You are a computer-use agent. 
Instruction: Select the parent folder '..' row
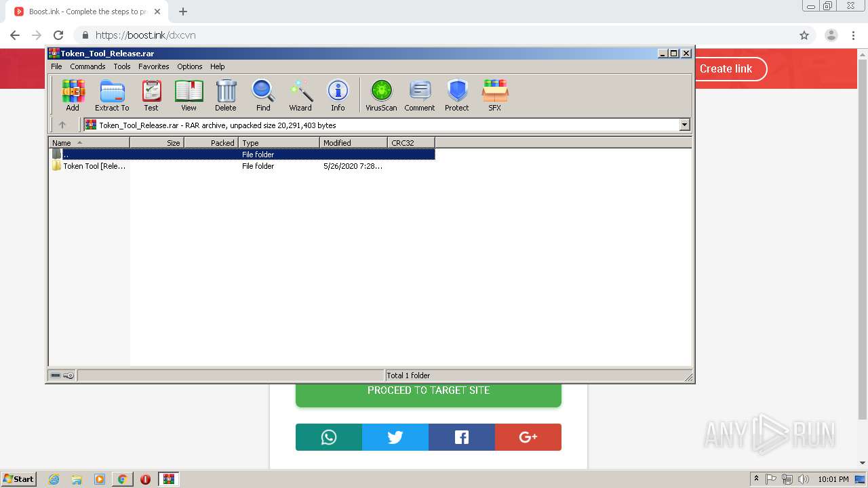242,155
